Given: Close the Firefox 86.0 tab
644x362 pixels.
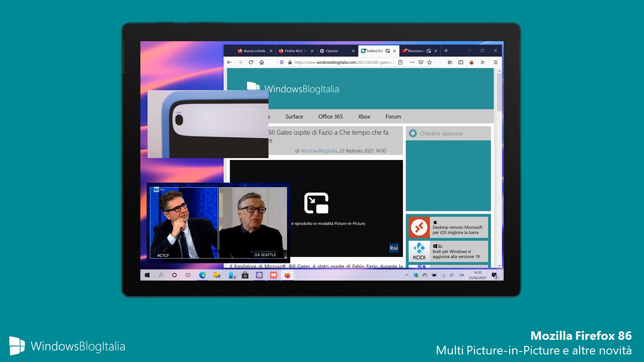Looking at the screenshot, I should 312,51.
